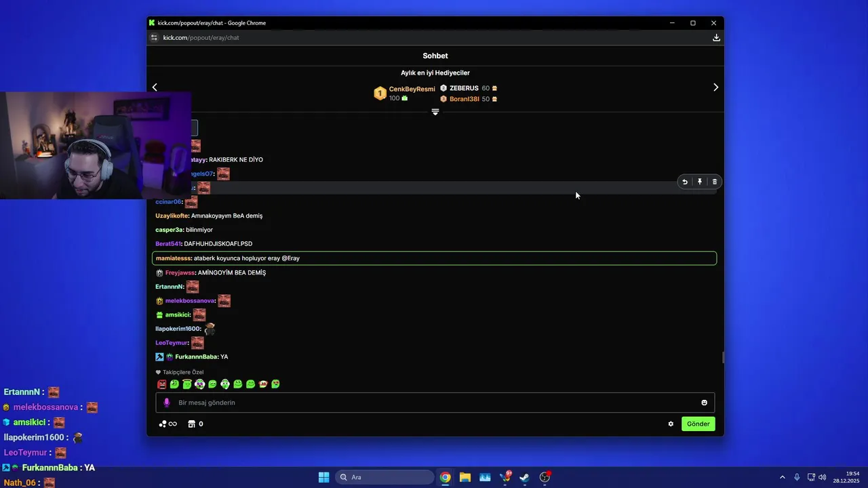
Task: Click username Freyjawss in chat
Action: point(180,272)
